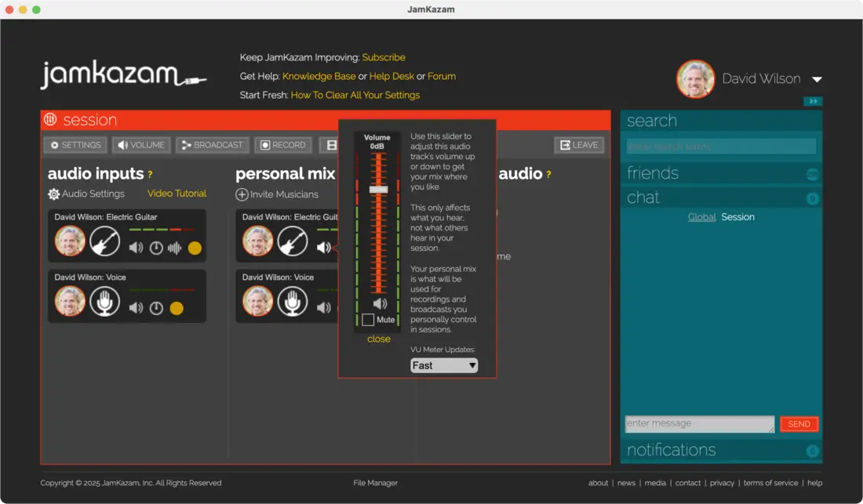
Task: Click David Wilson avatar on audio inputs Voice track
Action: 70,301
